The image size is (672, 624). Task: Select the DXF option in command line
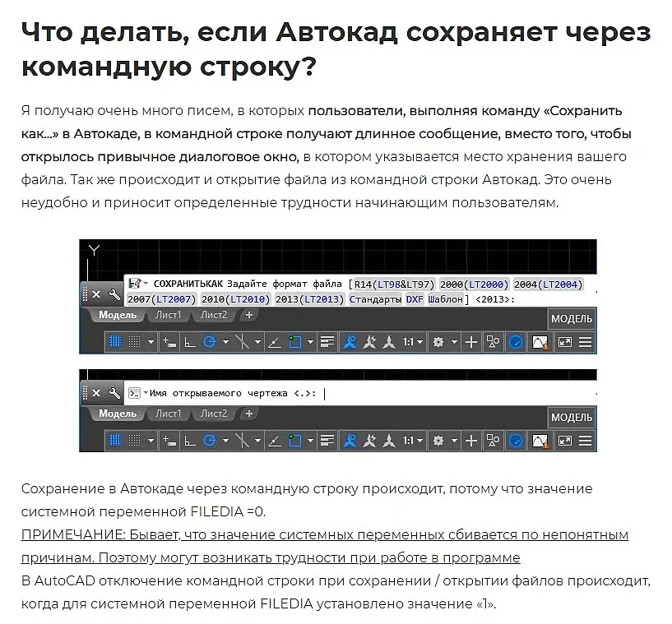[415, 299]
